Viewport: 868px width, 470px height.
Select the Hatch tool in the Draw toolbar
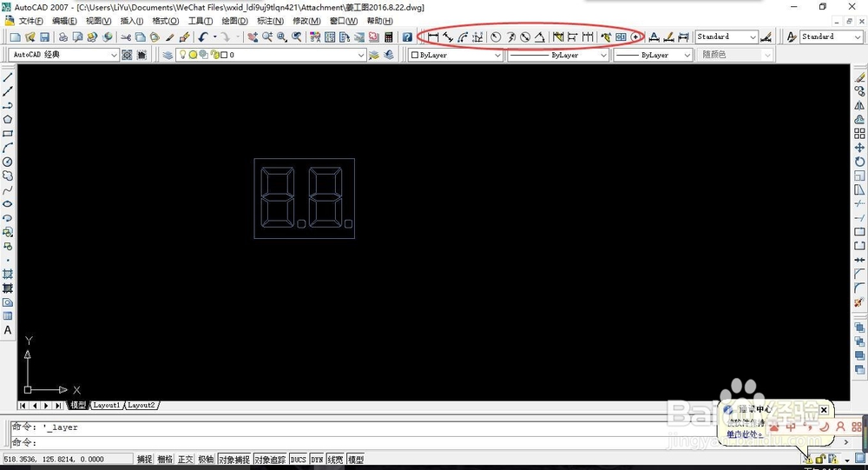tap(8, 274)
